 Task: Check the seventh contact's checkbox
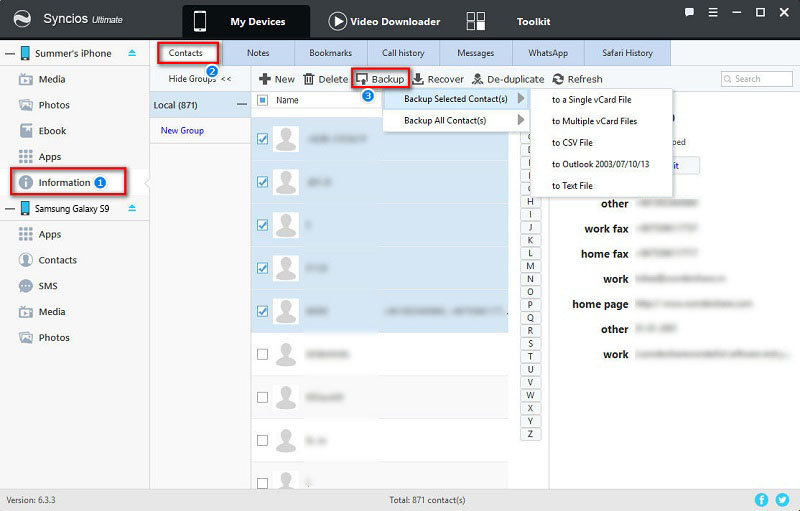(262, 397)
